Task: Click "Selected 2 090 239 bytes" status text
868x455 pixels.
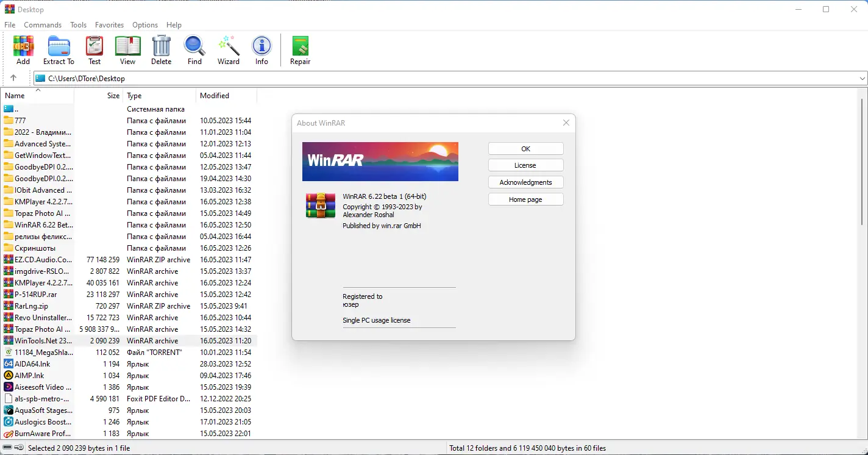Action: tap(79, 448)
